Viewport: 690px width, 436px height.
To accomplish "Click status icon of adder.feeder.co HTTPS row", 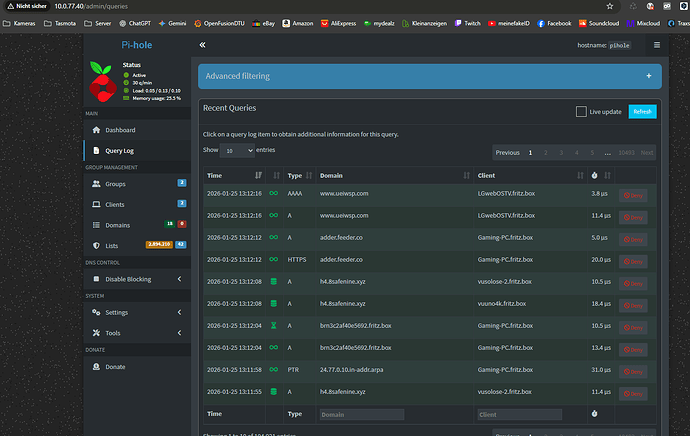I will pos(273,260).
